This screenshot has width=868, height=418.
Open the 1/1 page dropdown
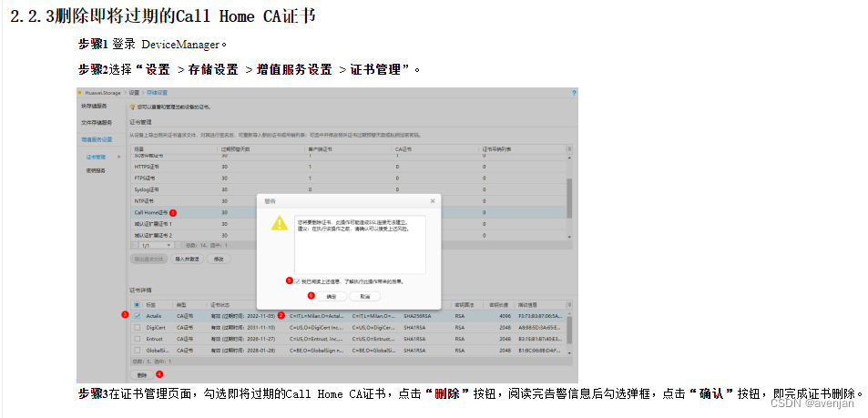click(156, 244)
